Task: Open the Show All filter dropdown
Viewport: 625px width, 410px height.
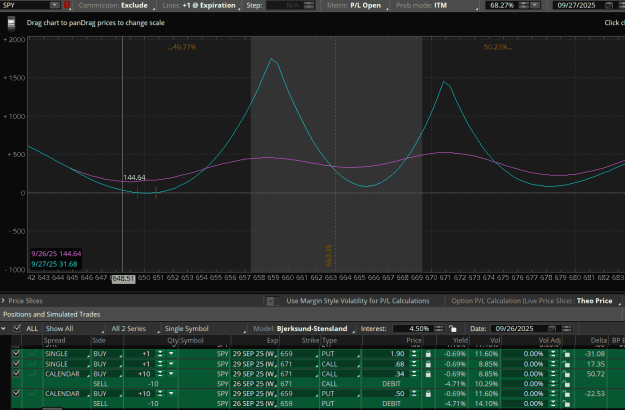Action: [74, 329]
